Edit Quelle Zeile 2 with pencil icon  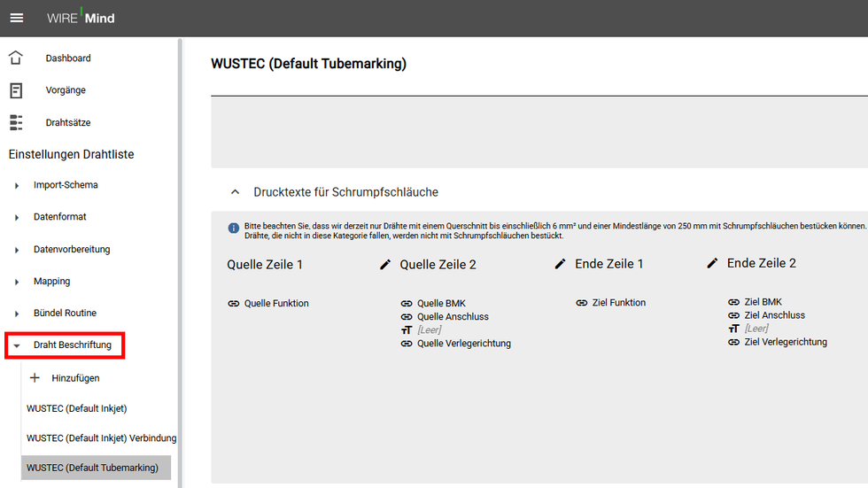point(560,264)
